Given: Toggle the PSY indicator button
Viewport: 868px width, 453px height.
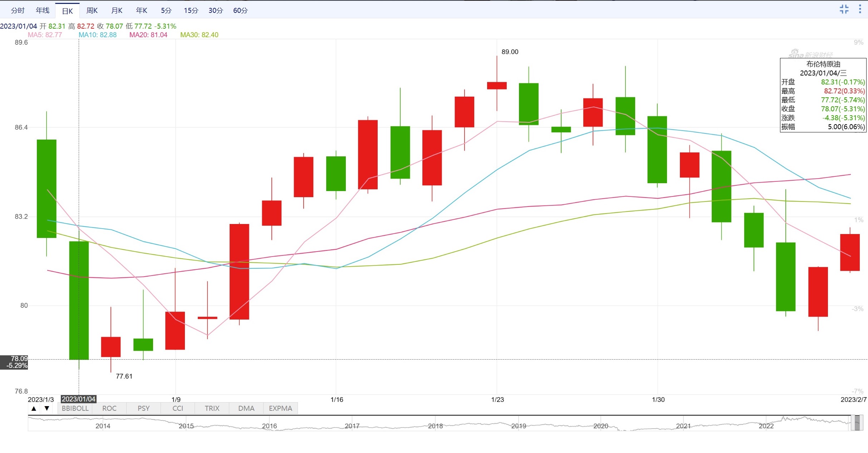Looking at the screenshot, I should point(144,408).
